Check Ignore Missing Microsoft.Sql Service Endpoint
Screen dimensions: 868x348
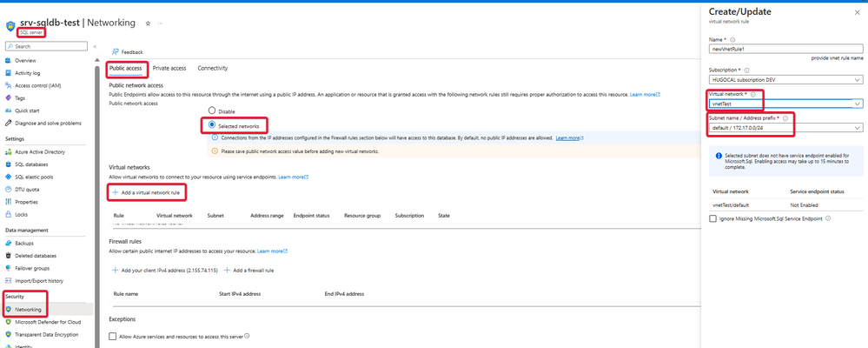[x=712, y=219]
